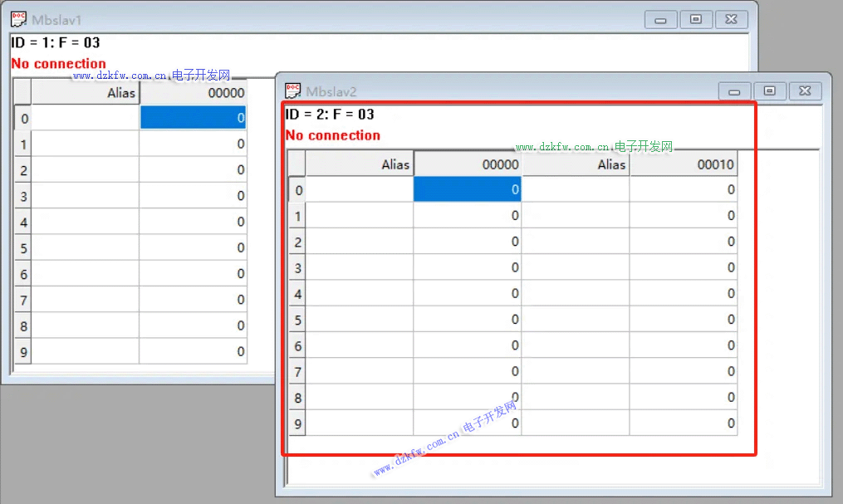Click row header 8 in Mbslav2
The height and width of the screenshot is (504, 843).
coord(297,398)
